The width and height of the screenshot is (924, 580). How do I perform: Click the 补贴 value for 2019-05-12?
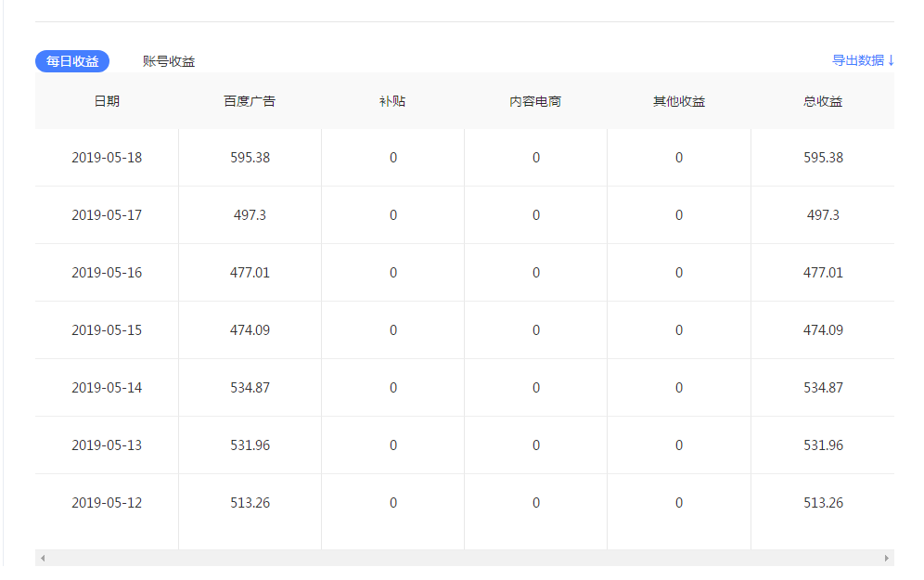(393, 503)
